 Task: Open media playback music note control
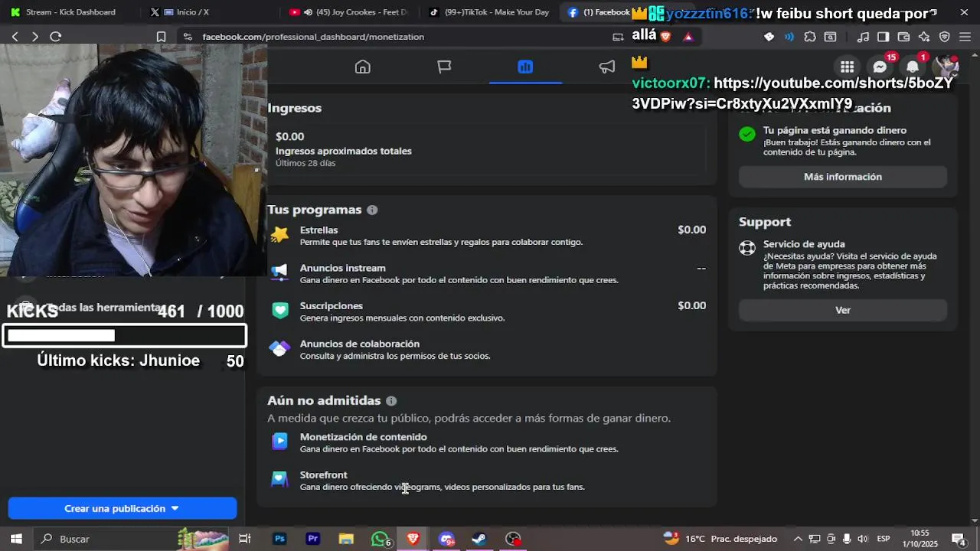click(x=863, y=37)
